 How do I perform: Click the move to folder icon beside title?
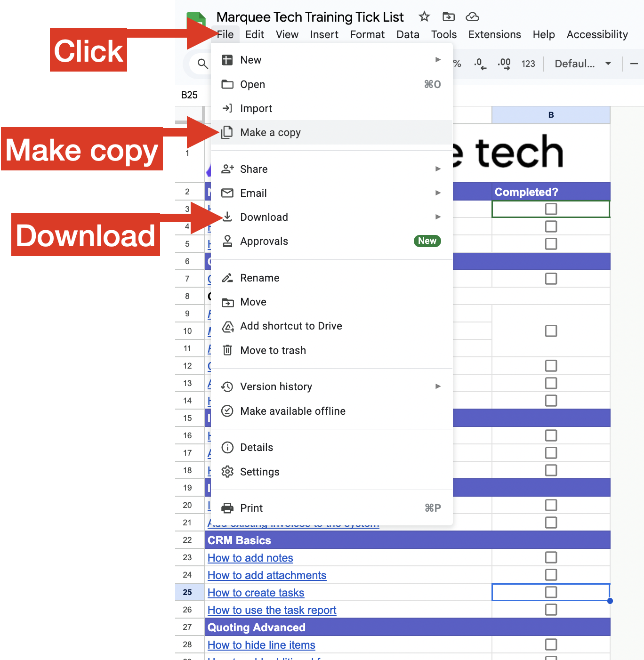pos(448,17)
